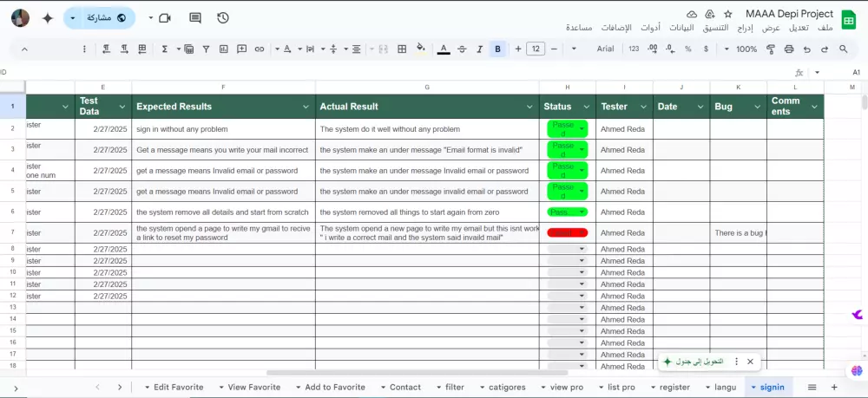Click the blue مشاركة share button
The height and width of the screenshot is (398, 868).
(x=106, y=17)
